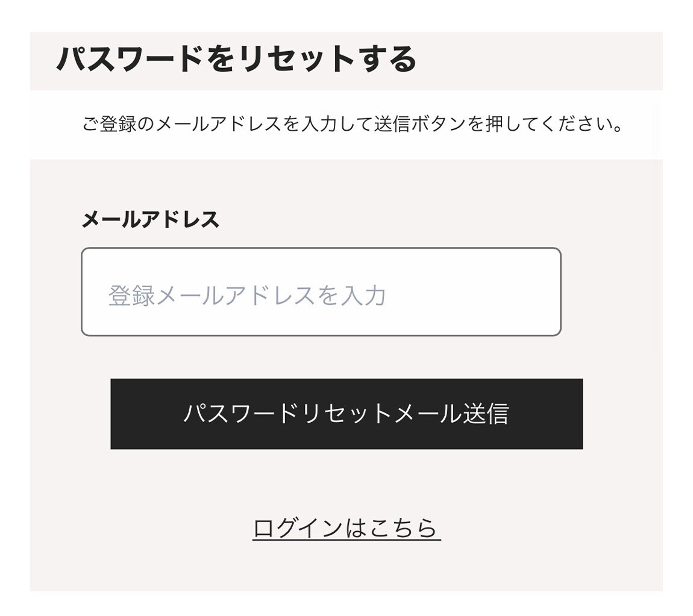
Task: Return to sign-in using ログインはこちら
Action: [346, 528]
